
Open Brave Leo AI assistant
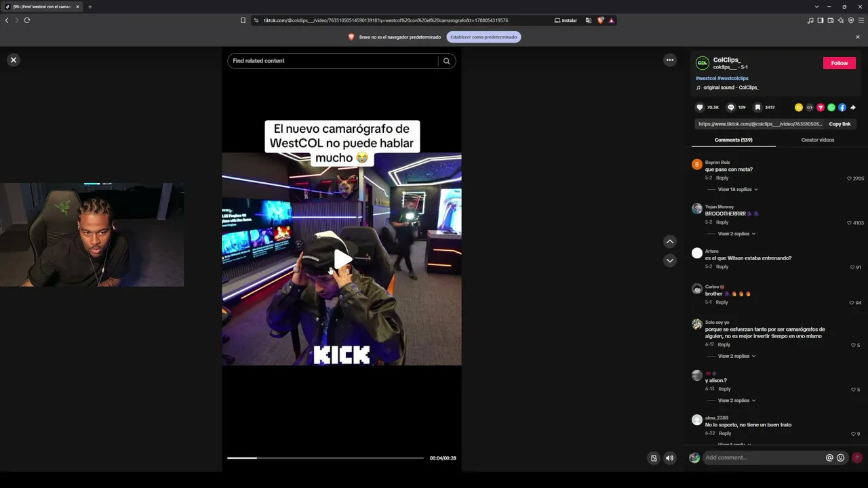(x=841, y=20)
